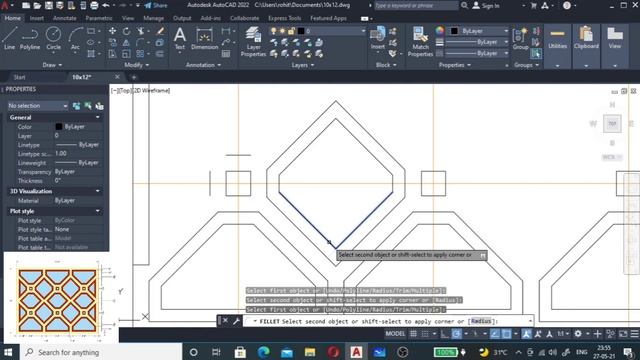Click Sign In in title bar
This screenshot has height=360, width=640.
point(486,5)
